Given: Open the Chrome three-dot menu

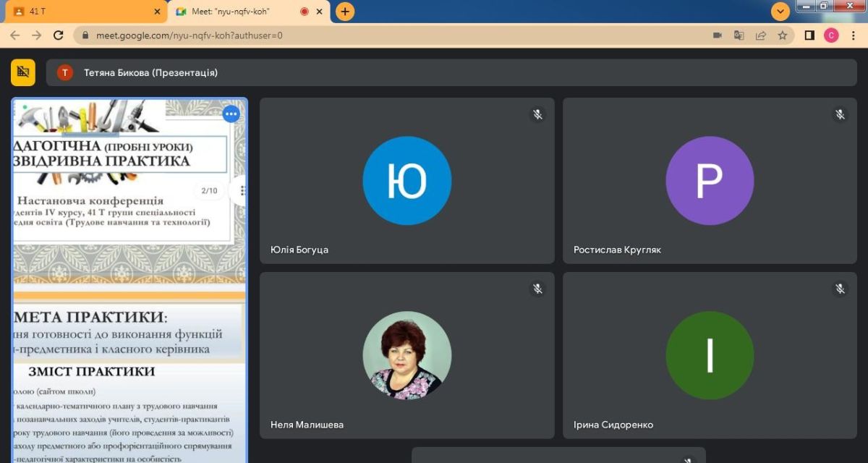Looking at the screenshot, I should click(852, 35).
